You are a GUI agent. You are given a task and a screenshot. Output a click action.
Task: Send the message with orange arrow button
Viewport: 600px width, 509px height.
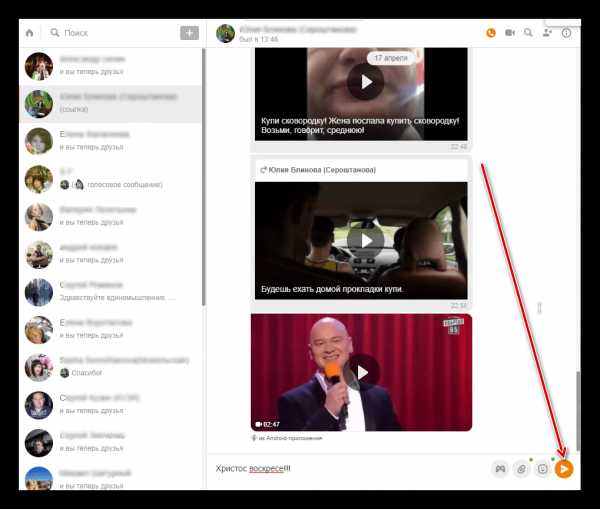click(564, 469)
